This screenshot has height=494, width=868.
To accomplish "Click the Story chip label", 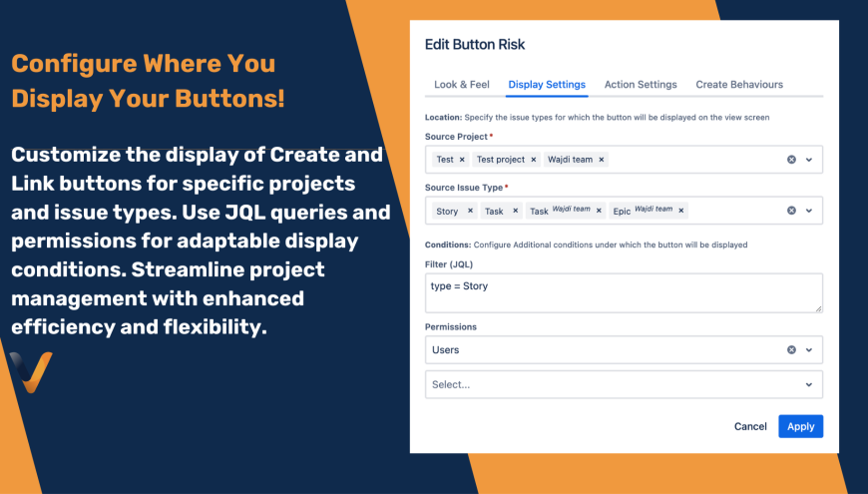I will 447,211.
